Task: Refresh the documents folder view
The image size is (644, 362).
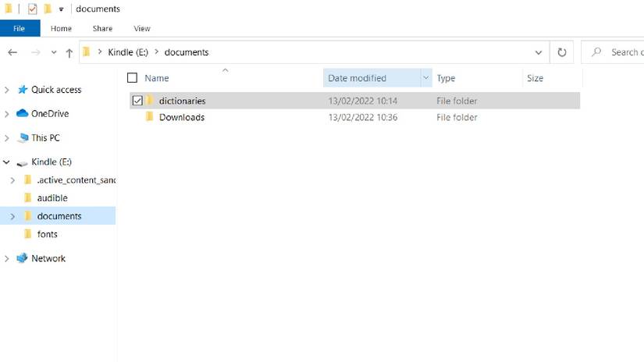Action: tap(562, 52)
